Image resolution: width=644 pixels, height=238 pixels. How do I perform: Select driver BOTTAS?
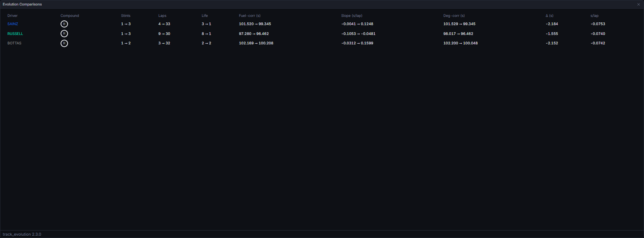15,43
